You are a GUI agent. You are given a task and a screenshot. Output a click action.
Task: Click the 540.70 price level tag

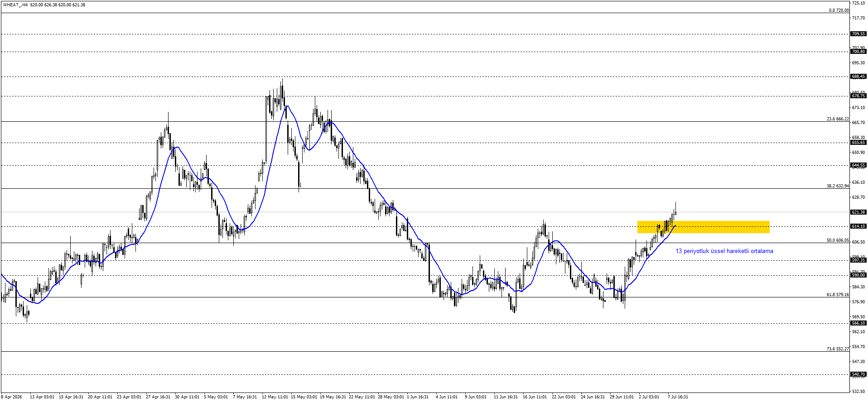[x=858, y=374]
